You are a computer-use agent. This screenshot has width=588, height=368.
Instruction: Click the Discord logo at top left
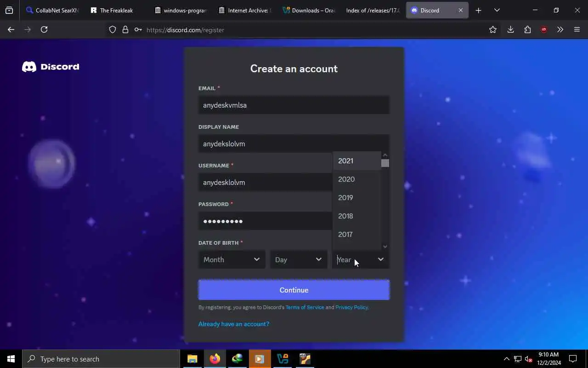tap(51, 67)
